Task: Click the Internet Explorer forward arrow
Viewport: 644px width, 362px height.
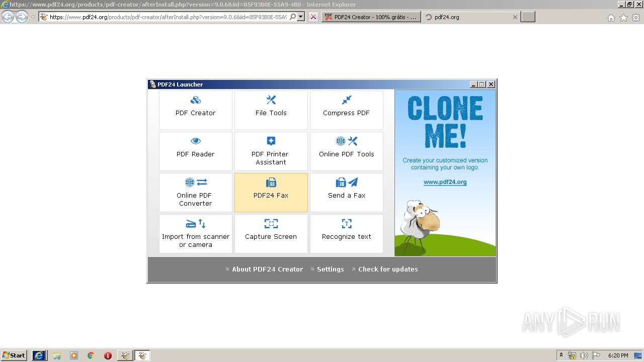Action: click(22, 17)
